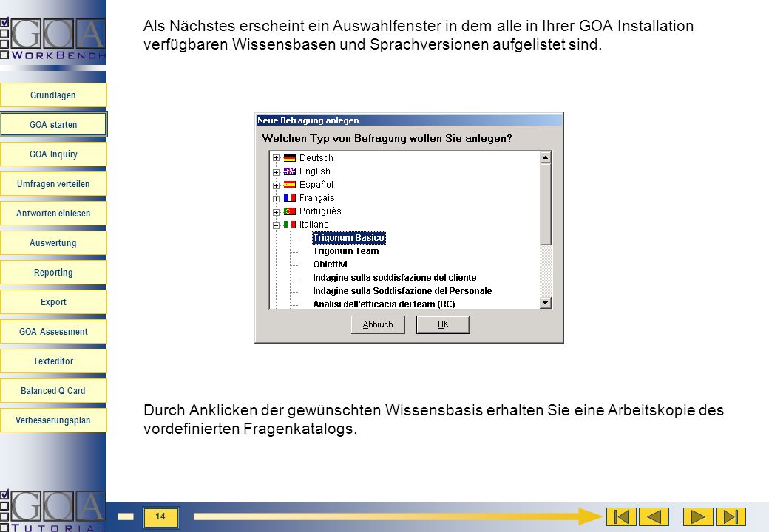Jump to the last slide with the skip-forward icon
The image size is (769, 532).
(731, 516)
